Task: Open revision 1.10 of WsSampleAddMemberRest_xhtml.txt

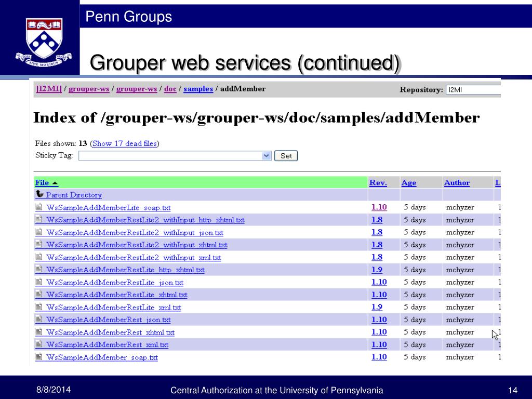Action: click(x=379, y=332)
